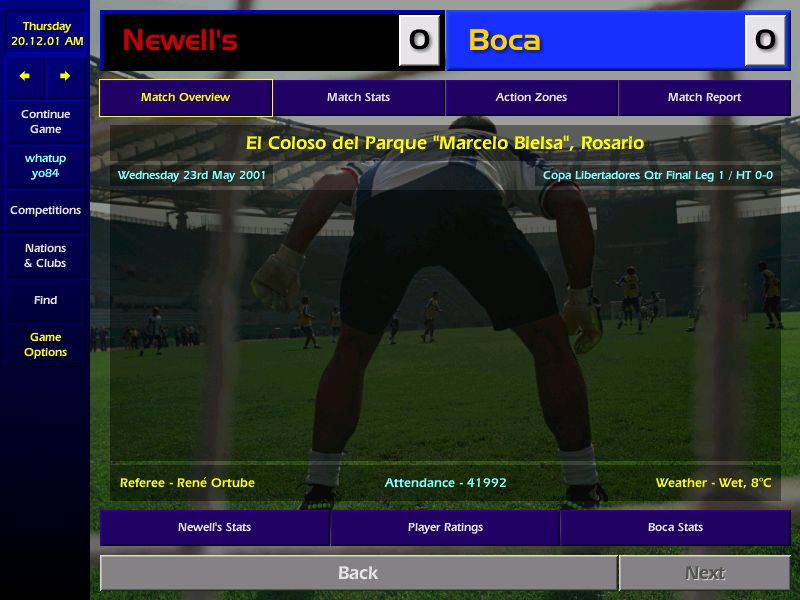Open the Match Report tab
The height and width of the screenshot is (600, 800).
pos(704,97)
